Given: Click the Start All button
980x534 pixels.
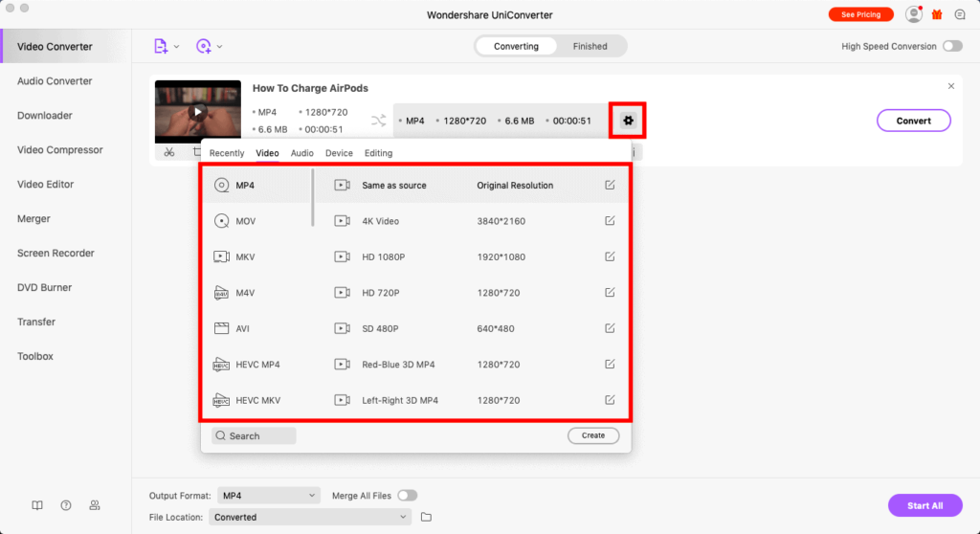Looking at the screenshot, I should tap(925, 505).
